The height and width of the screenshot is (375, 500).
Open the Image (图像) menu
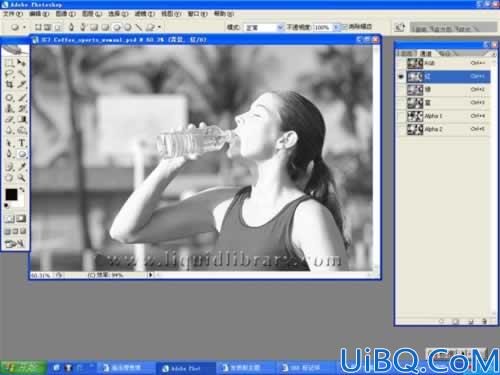pos(65,14)
